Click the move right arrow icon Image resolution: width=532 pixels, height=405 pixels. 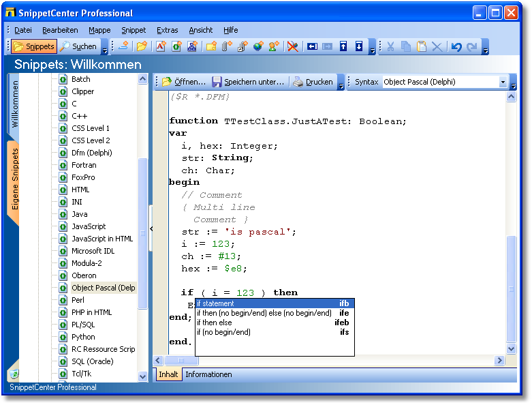328,46
